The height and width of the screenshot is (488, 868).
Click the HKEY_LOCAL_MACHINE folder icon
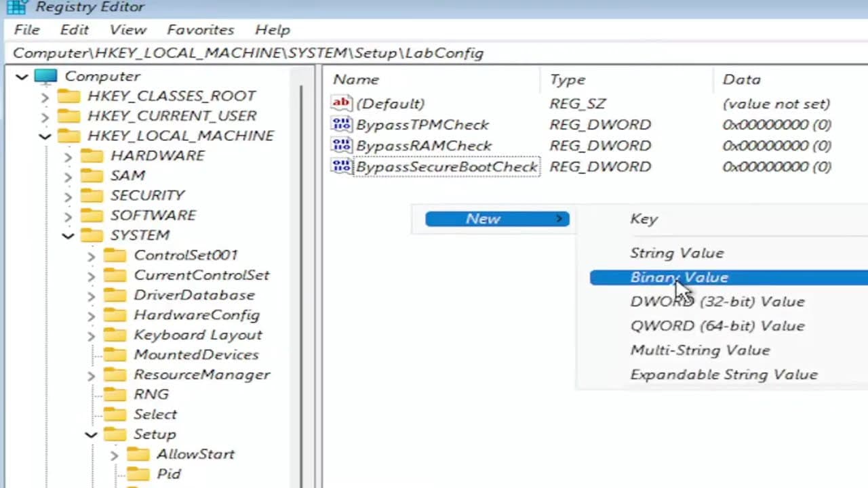point(68,136)
